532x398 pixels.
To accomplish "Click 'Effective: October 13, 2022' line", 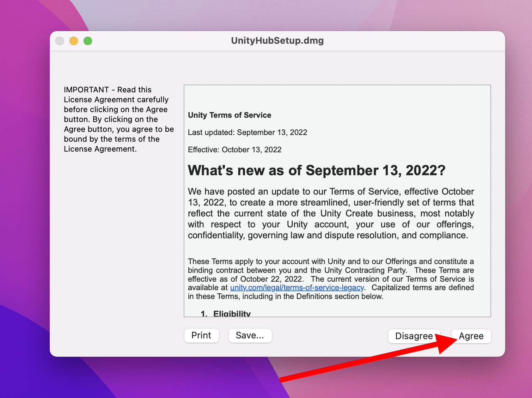I will [x=234, y=150].
